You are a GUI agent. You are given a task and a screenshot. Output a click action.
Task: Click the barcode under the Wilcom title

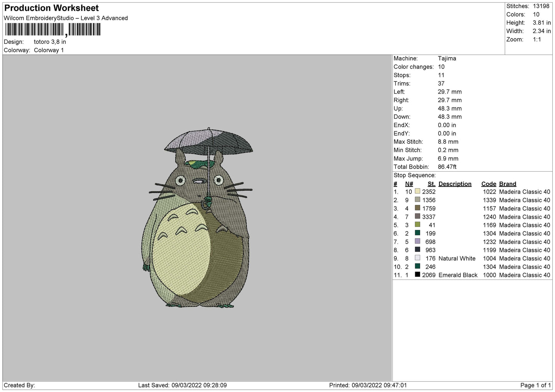point(53,30)
